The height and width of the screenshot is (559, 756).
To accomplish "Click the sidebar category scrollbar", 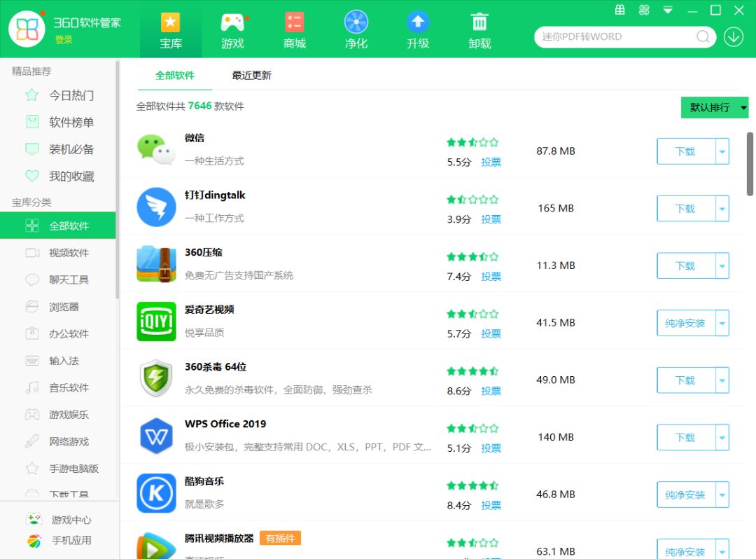I will click(x=117, y=179).
